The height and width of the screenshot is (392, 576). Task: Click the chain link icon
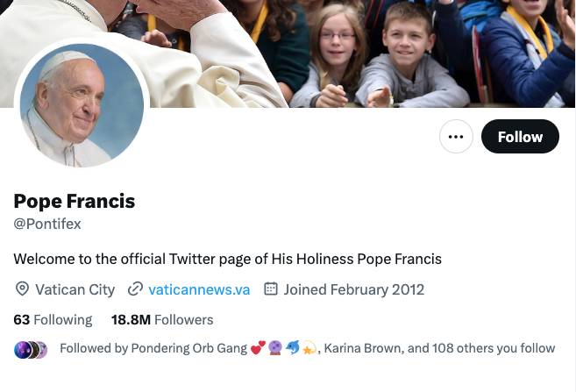tap(135, 289)
